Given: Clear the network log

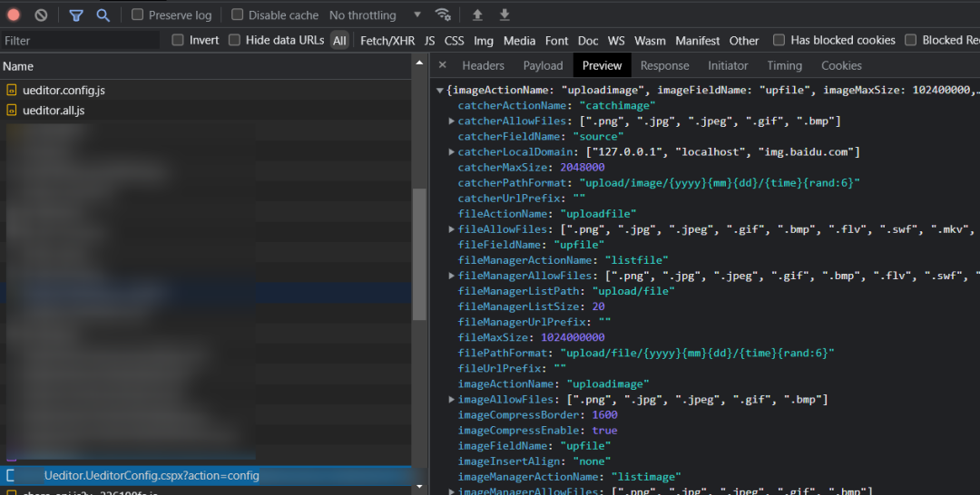Looking at the screenshot, I should 41,15.
